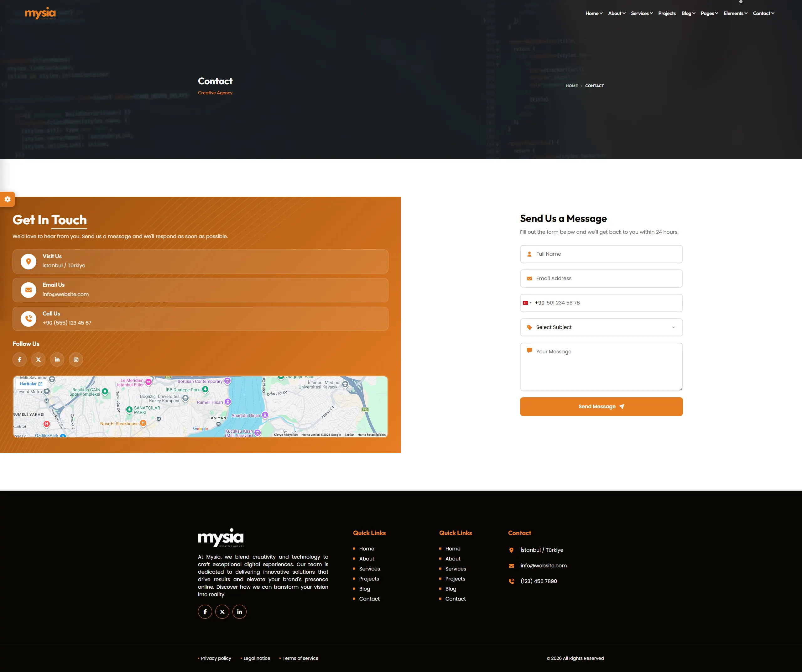This screenshot has width=802, height=672.
Task: Click Home in first Quick Links column
Action: (366, 549)
